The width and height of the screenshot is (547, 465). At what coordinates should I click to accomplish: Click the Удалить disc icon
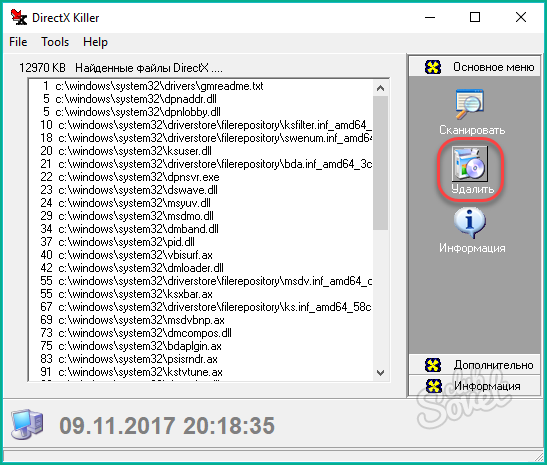click(470, 164)
